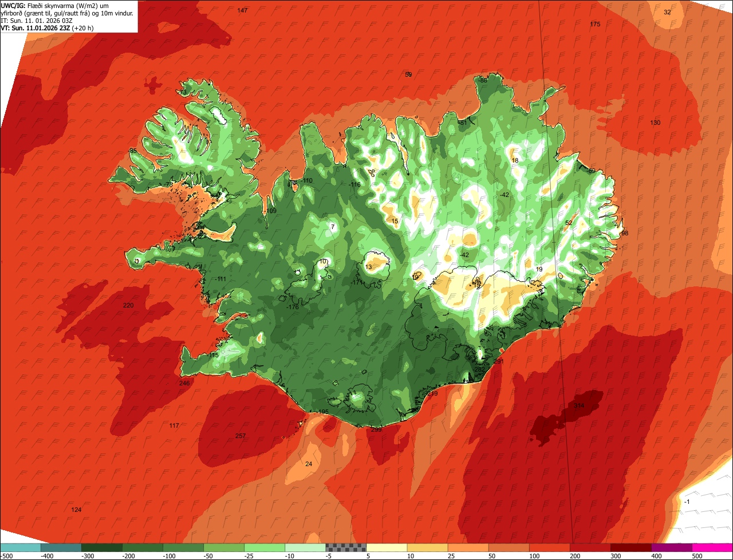
Task: Click the 'IT: Sun. 11. 01. 2026 03Z' line
Action: point(37,20)
